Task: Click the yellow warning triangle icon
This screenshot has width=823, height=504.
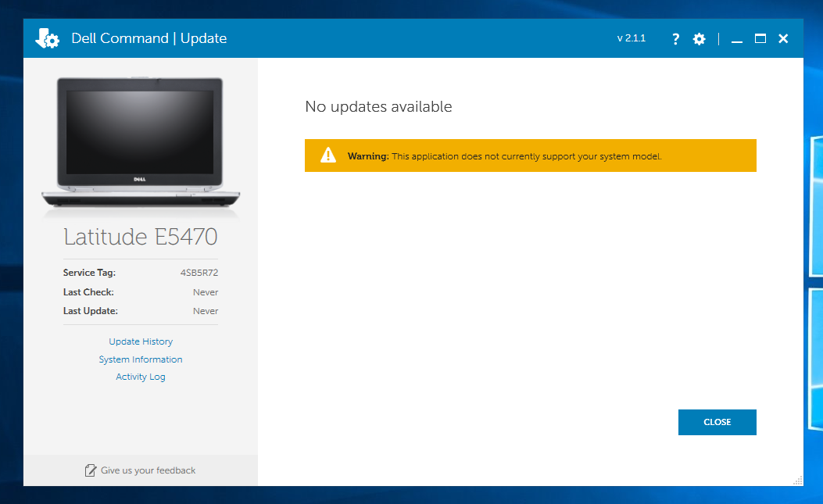Action: pyautogui.click(x=328, y=155)
